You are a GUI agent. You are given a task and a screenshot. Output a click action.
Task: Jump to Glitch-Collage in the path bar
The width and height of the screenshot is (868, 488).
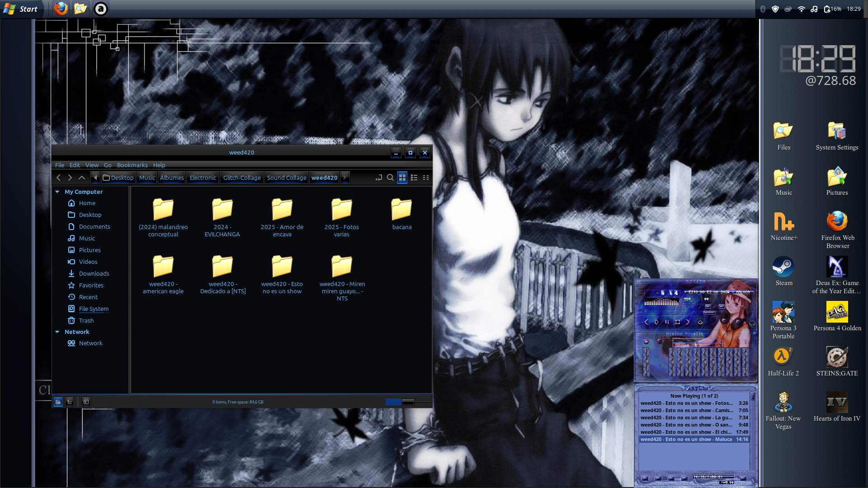tap(242, 178)
